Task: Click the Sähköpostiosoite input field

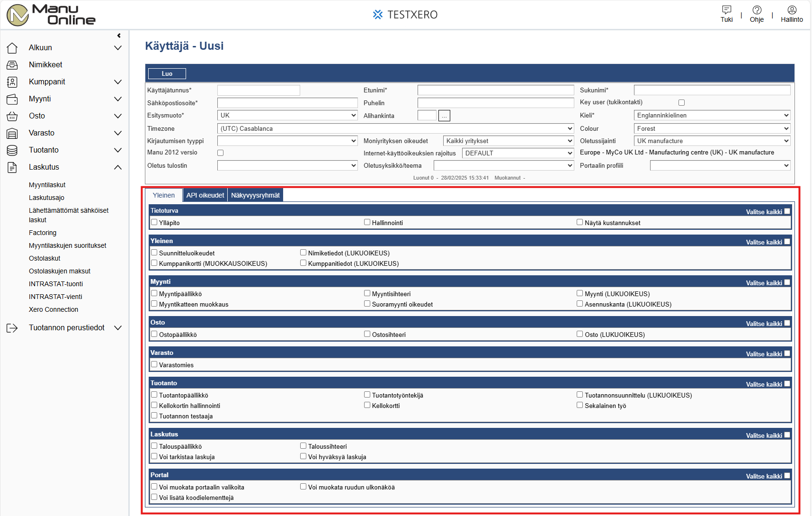Action: (287, 103)
